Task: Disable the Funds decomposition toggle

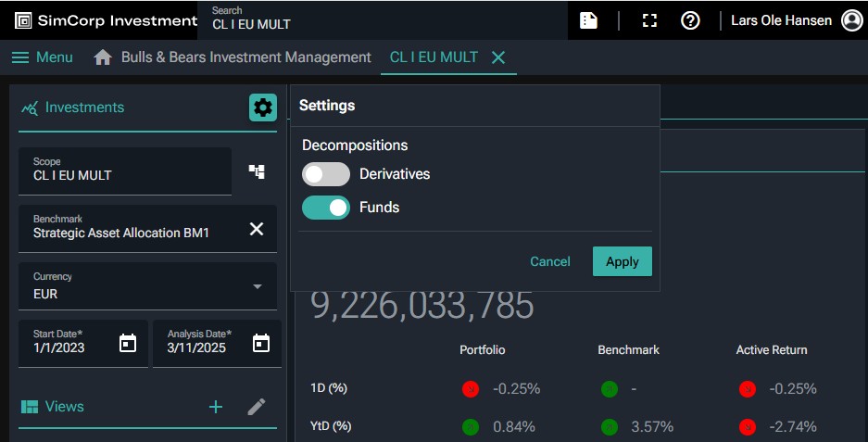Action: [x=326, y=208]
